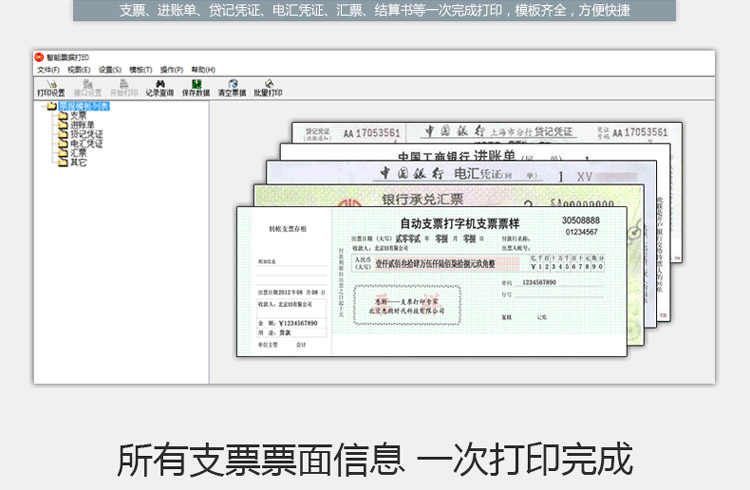750x490 pixels.
Task: Open the 模板(T) menu
Action: click(x=141, y=70)
